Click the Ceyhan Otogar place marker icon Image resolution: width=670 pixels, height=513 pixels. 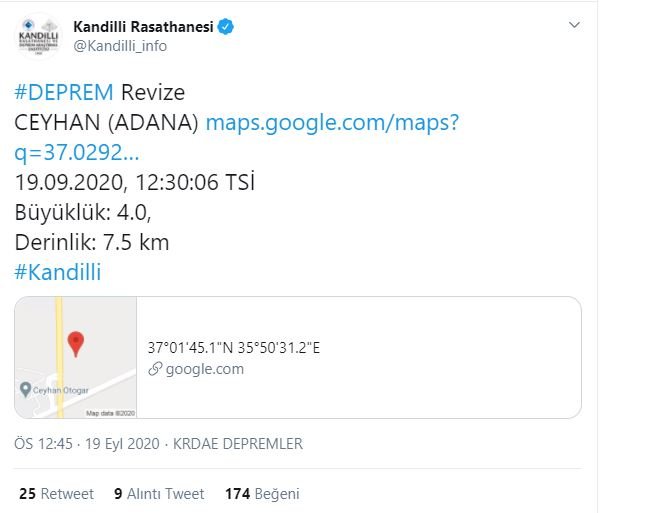25,389
